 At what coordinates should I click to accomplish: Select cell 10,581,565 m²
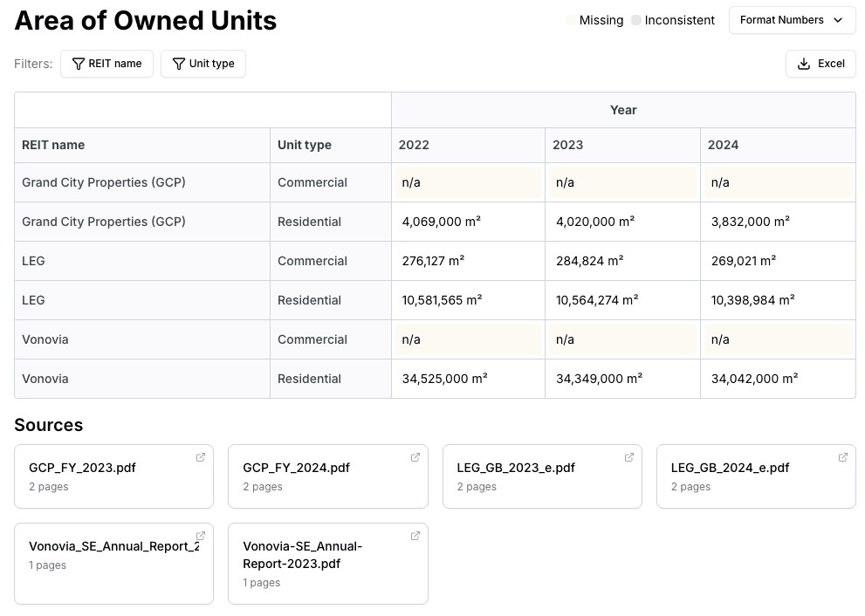469,300
